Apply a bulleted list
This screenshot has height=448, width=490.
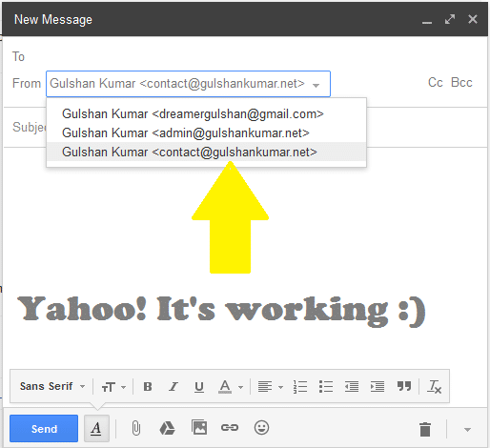pos(326,387)
